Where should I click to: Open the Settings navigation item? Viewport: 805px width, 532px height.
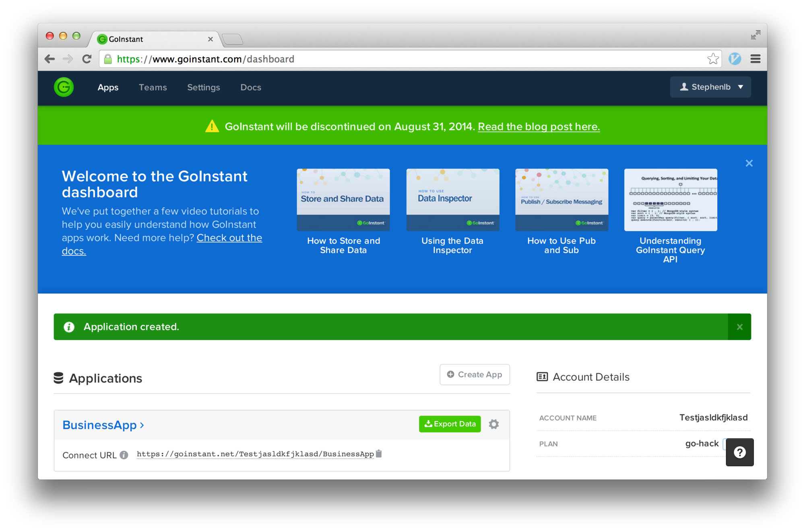(204, 87)
